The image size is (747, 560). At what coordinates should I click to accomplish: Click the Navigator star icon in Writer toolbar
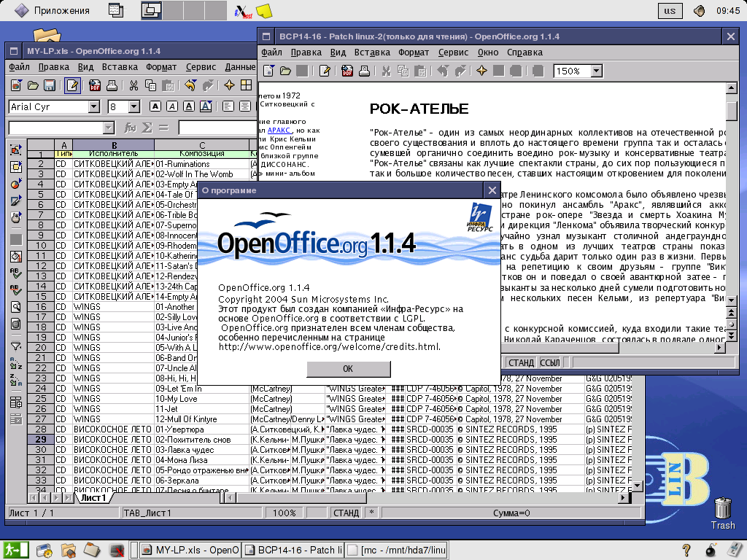click(481, 71)
